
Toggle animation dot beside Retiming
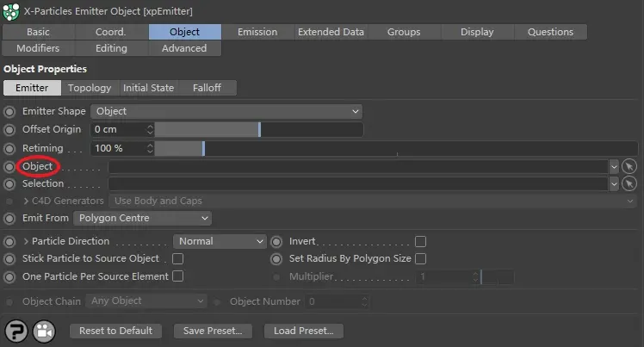point(9,149)
